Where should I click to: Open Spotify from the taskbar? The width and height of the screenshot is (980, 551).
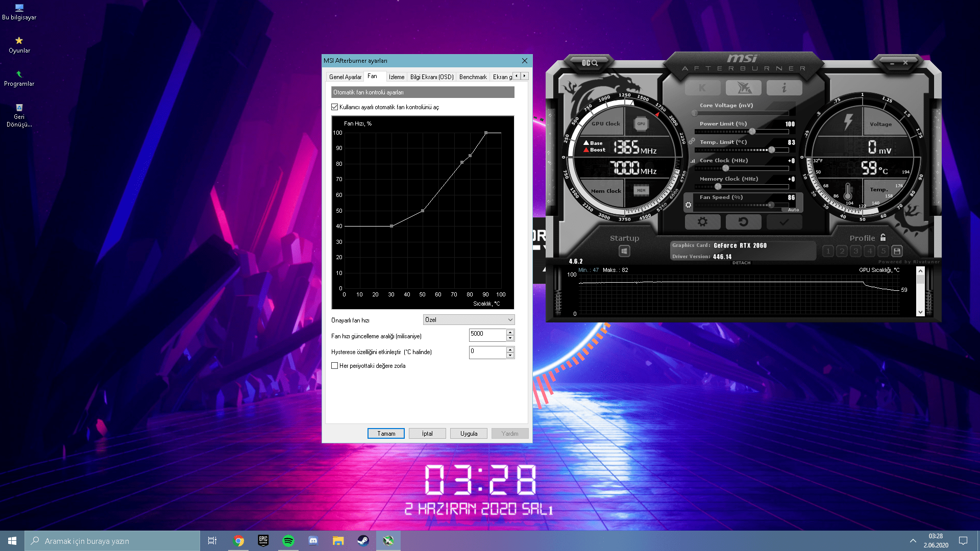pyautogui.click(x=288, y=541)
